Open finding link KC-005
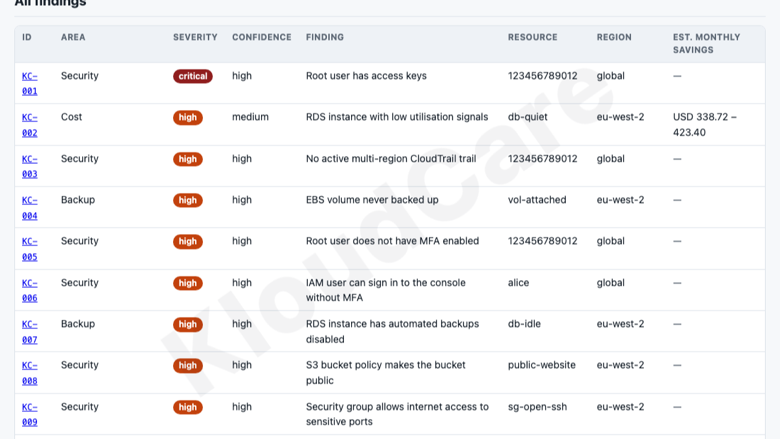This screenshot has width=780, height=439. click(29, 249)
